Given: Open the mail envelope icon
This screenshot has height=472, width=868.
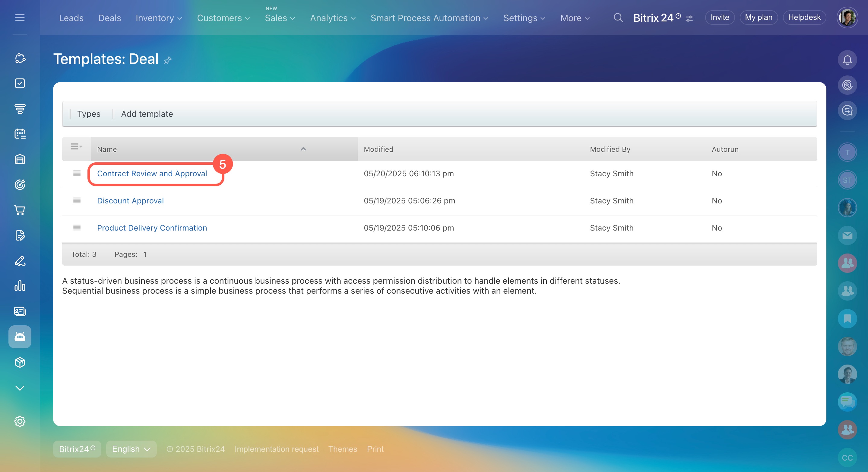Looking at the screenshot, I should pyautogui.click(x=847, y=235).
